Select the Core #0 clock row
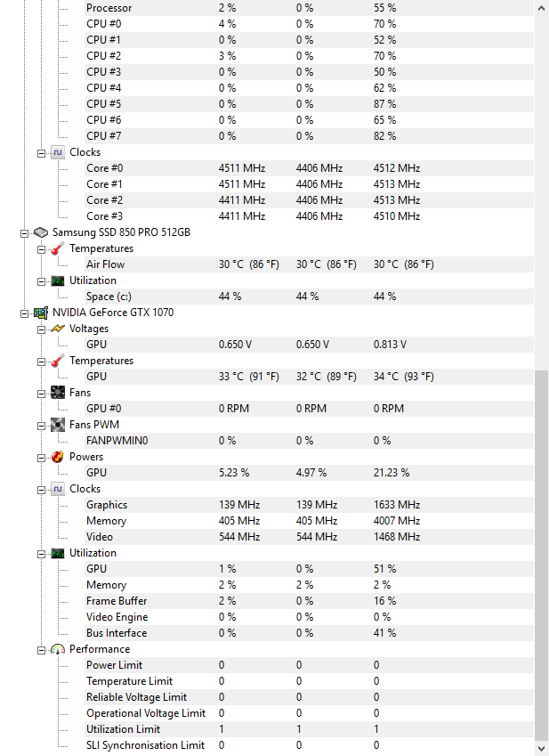The image size is (549, 756). pos(309,168)
